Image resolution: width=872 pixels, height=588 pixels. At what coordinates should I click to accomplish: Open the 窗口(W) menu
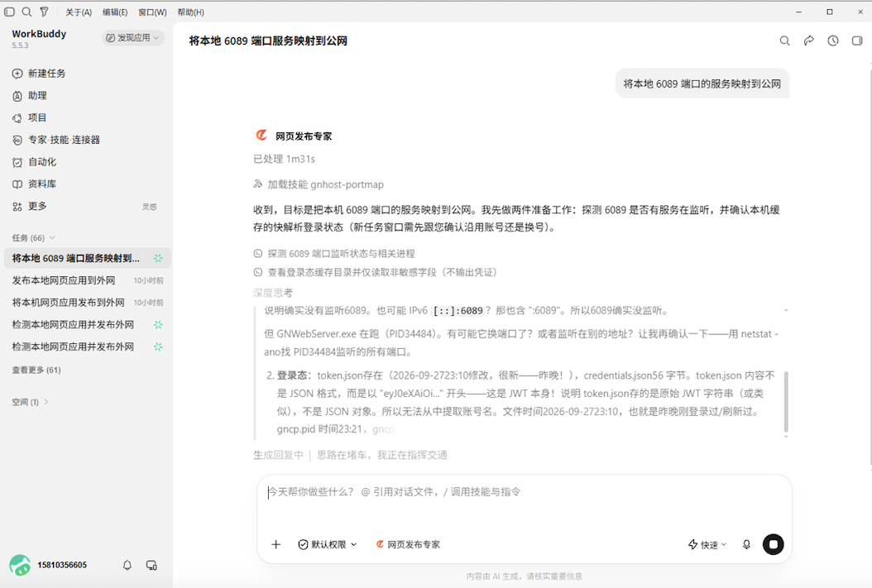[152, 12]
